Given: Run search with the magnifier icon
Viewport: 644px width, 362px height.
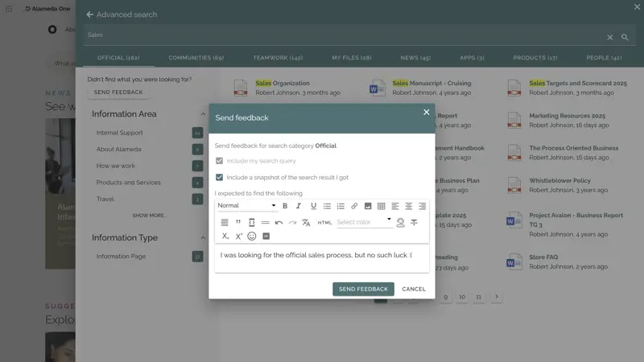Looking at the screenshot, I should point(625,37).
